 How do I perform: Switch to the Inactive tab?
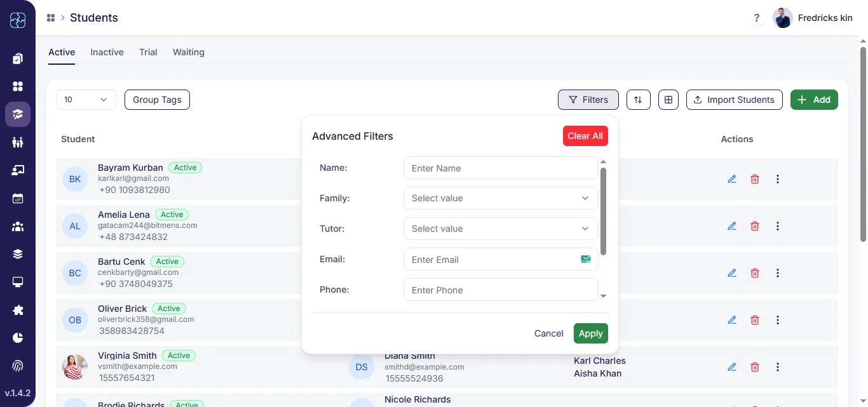107,52
